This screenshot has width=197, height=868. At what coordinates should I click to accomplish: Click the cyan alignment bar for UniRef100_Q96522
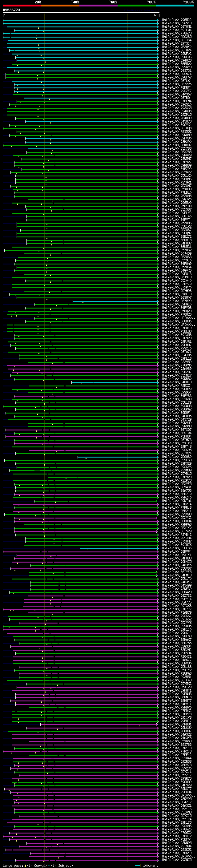coord(81,20)
